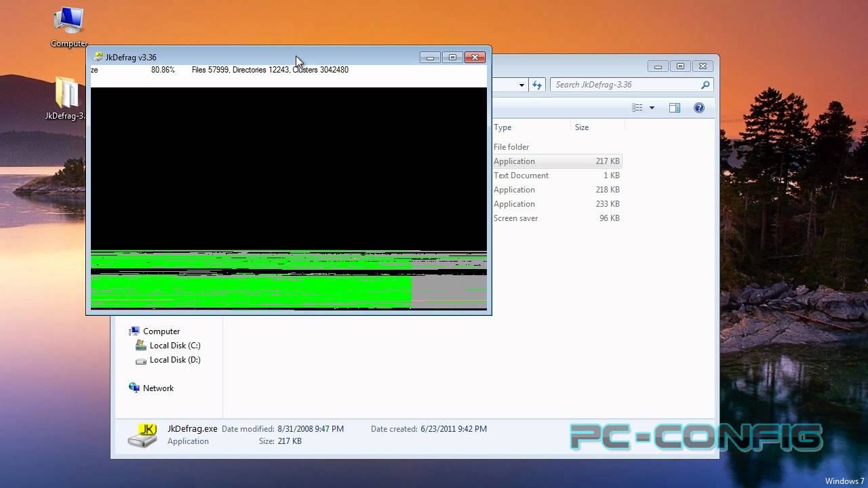Click the green defragmented cluster map area
The image size is (868, 488).
(x=251, y=291)
